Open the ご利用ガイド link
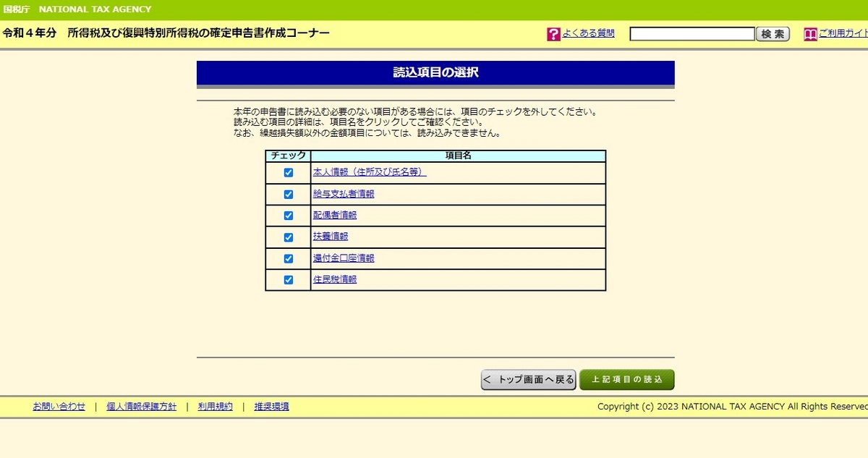The image size is (868, 458). [x=843, y=33]
